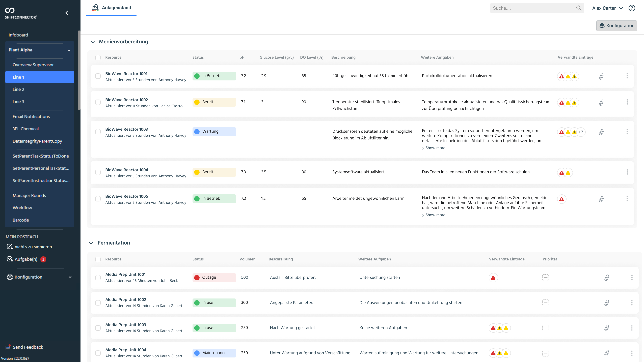Open BioWave Reactor 1004 resource
This screenshot has width=644, height=362.
click(x=126, y=170)
